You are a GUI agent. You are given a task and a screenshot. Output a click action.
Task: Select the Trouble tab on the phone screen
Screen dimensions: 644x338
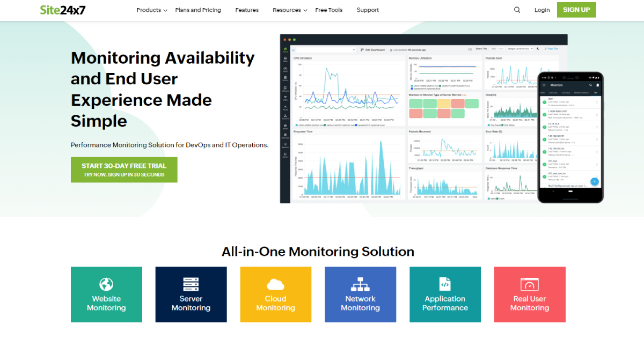tap(566, 93)
